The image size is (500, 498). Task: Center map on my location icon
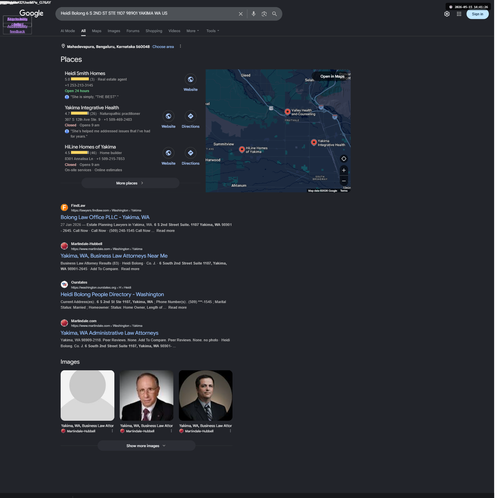[344, 159]
